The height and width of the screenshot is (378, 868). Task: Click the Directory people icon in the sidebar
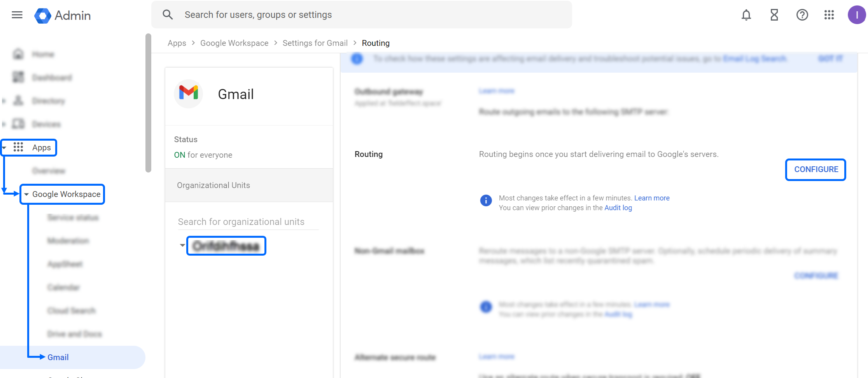click(x=18, y=101)
